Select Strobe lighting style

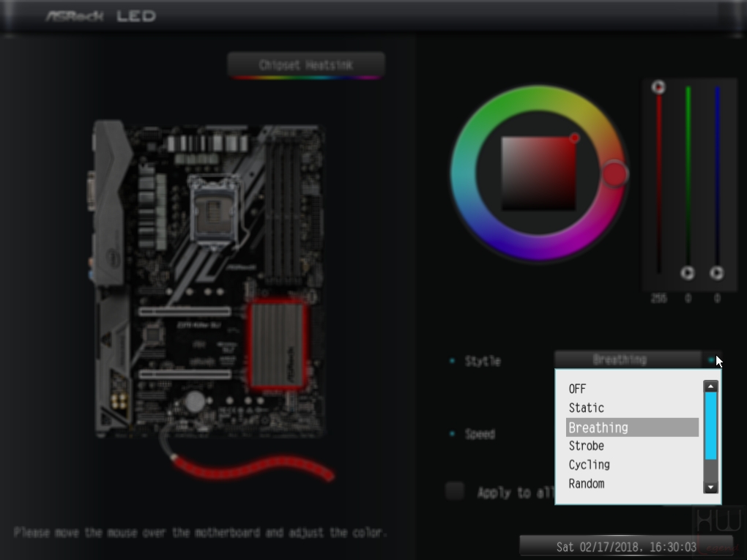click(587, 447)
